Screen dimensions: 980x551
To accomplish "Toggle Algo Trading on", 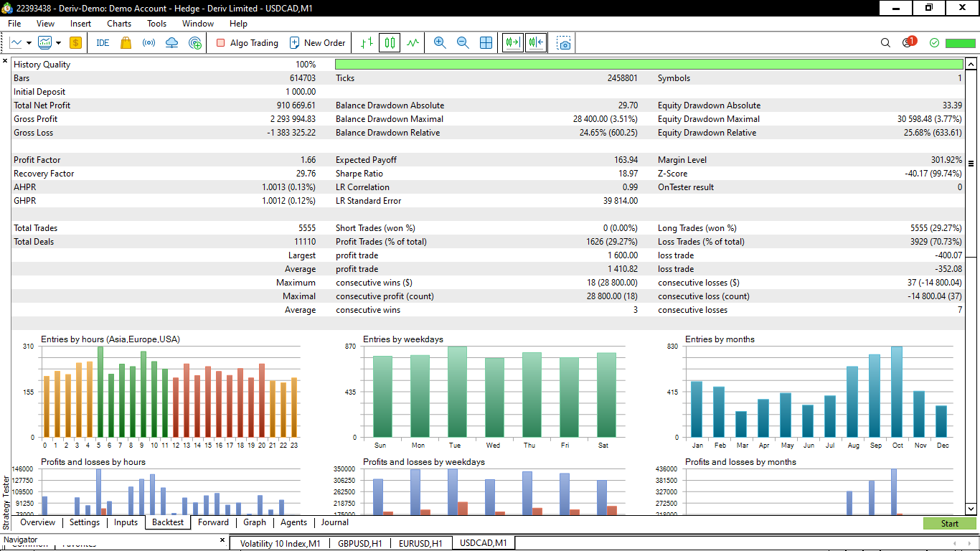I will [247, 43].
